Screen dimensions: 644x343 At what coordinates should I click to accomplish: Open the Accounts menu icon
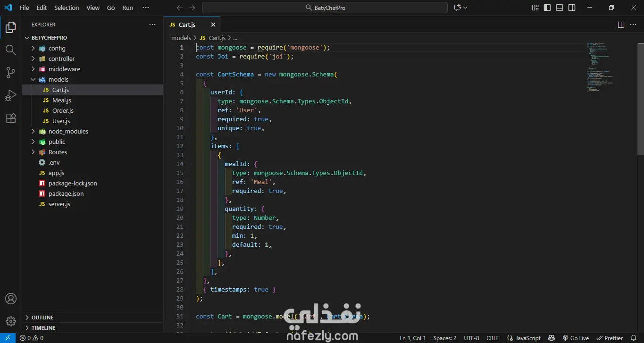11,299
